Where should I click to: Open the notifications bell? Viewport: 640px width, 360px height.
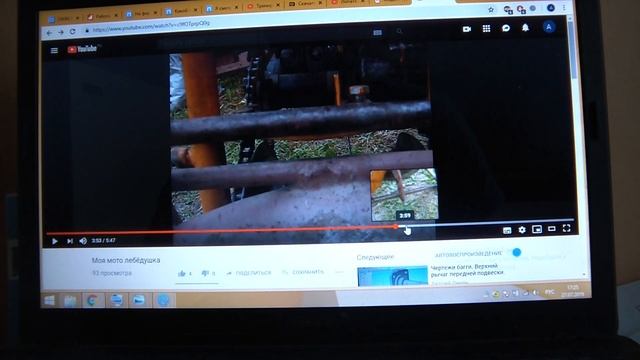click(x=525, y=27)
